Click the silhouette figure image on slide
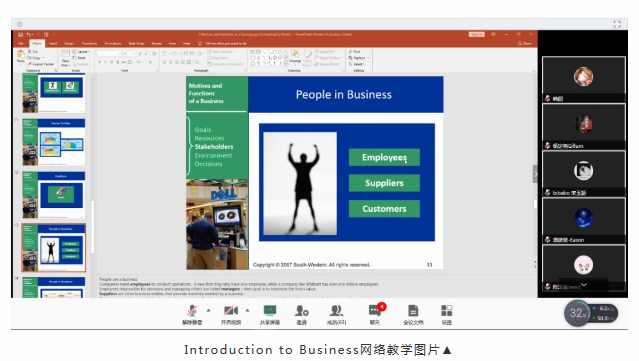The image size is (639, 361). tap(300, 183)
